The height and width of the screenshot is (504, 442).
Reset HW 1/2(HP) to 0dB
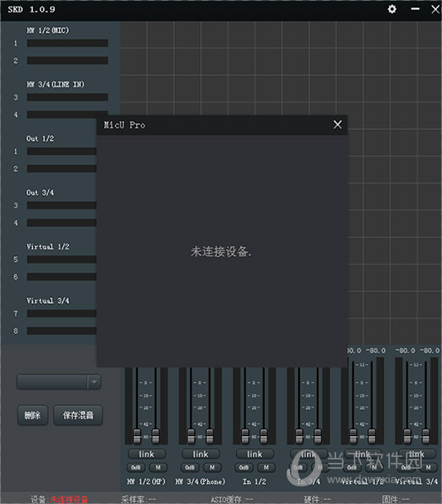pyautogui.click(x=136, y=467)
